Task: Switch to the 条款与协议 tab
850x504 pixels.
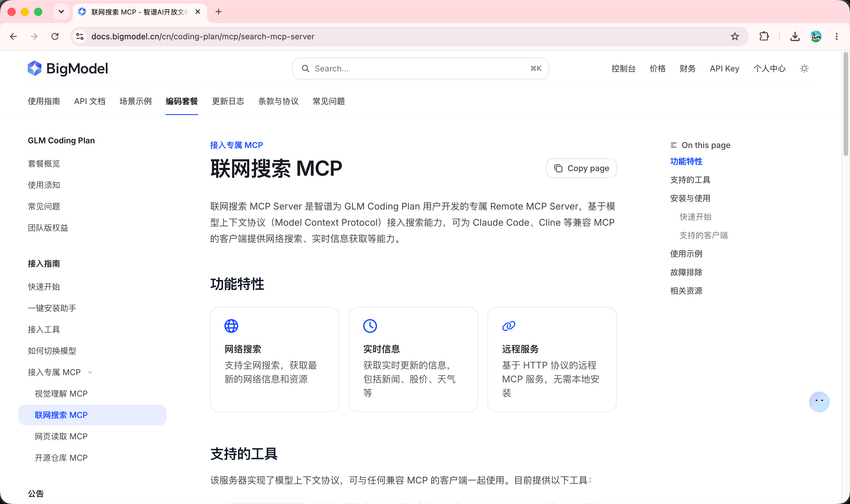Action: point(278,101)
